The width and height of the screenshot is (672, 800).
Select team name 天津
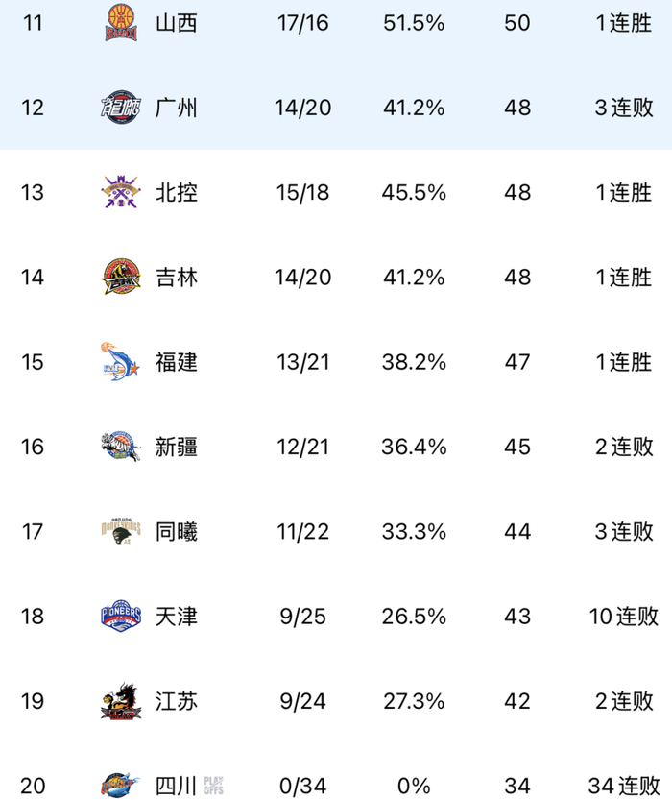tap(177, 616)
